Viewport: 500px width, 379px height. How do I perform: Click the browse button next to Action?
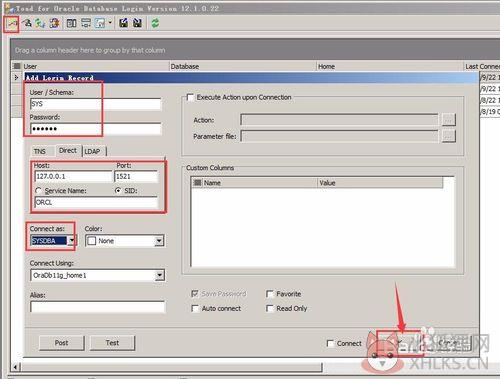click(449, 119)
